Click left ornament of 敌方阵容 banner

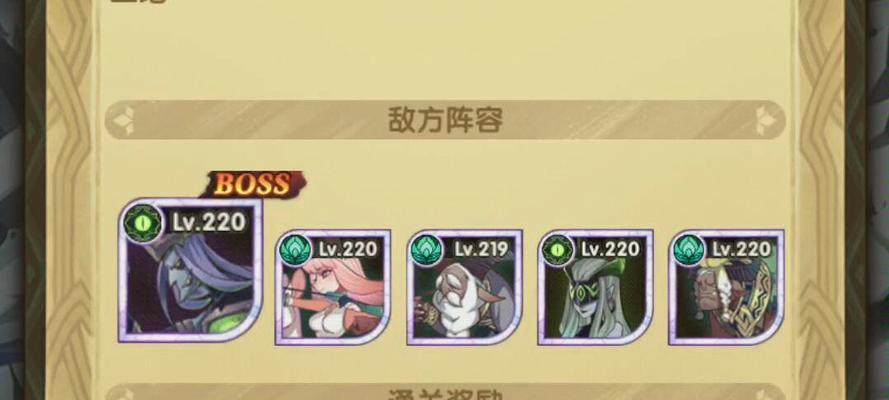click(x=124, y=120)
